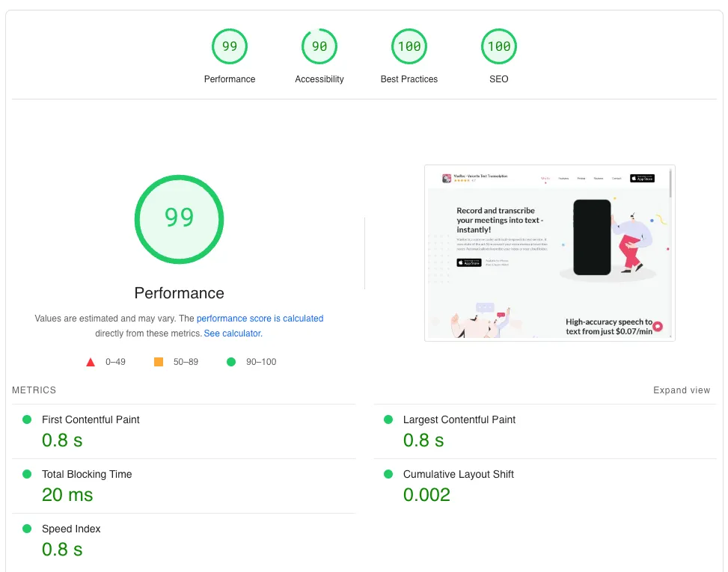The width and height of the screenshot is (728, 572).
Task: Select the Accessibility 90 score gauge
Action: pyautogui.click(x=319, y=47)
